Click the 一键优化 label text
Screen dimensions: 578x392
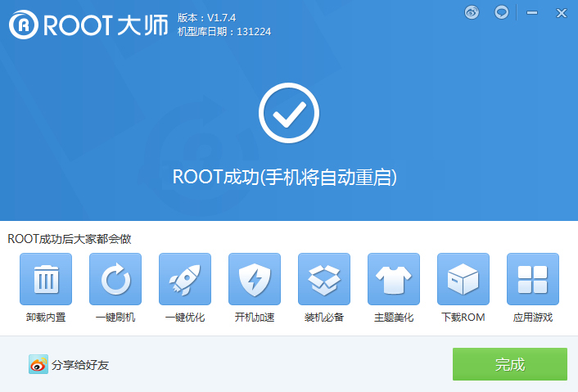185,318
